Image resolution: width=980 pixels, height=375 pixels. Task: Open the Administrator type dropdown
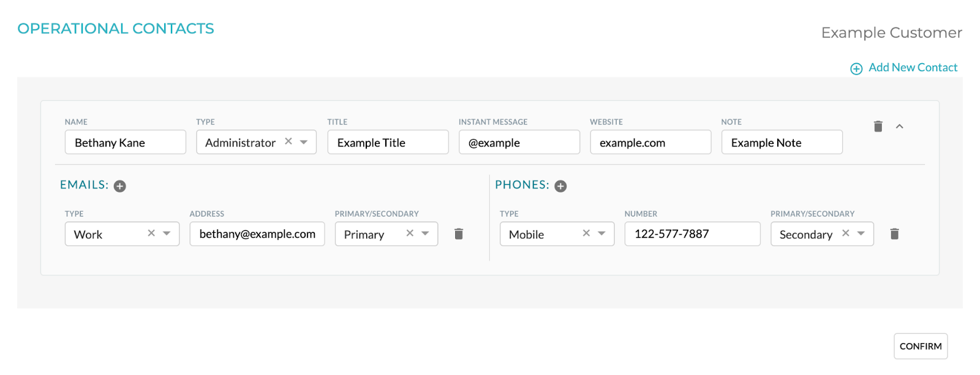click(304, 142)
